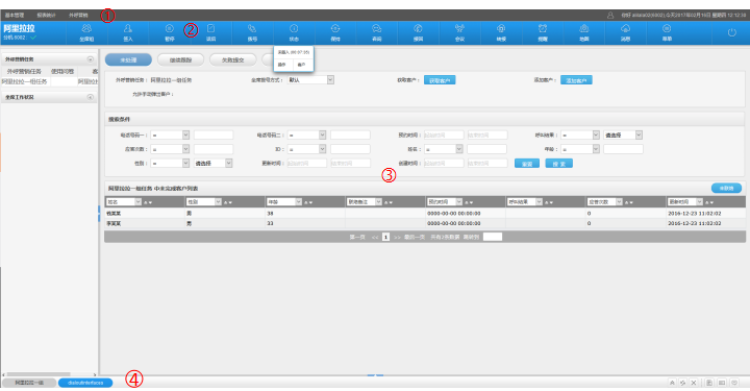Image resolution: width=750 pixels, height=391 pixels.
Task: Click the 搜索 search button
Action: click(559, 163)
